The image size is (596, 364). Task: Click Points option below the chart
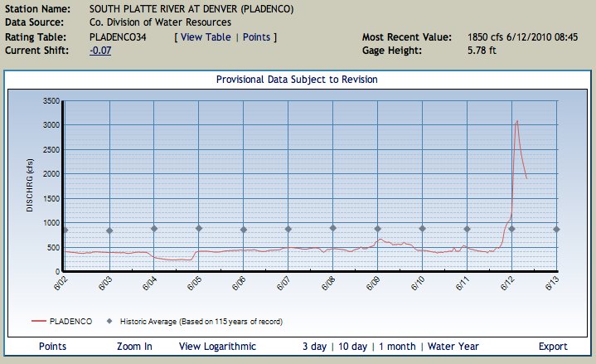tap(53, 347)
